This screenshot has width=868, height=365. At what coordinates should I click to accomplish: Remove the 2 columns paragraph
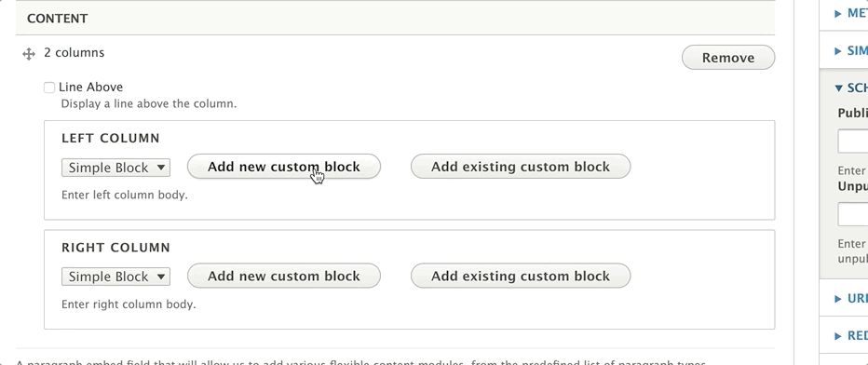tap(728, 58)
